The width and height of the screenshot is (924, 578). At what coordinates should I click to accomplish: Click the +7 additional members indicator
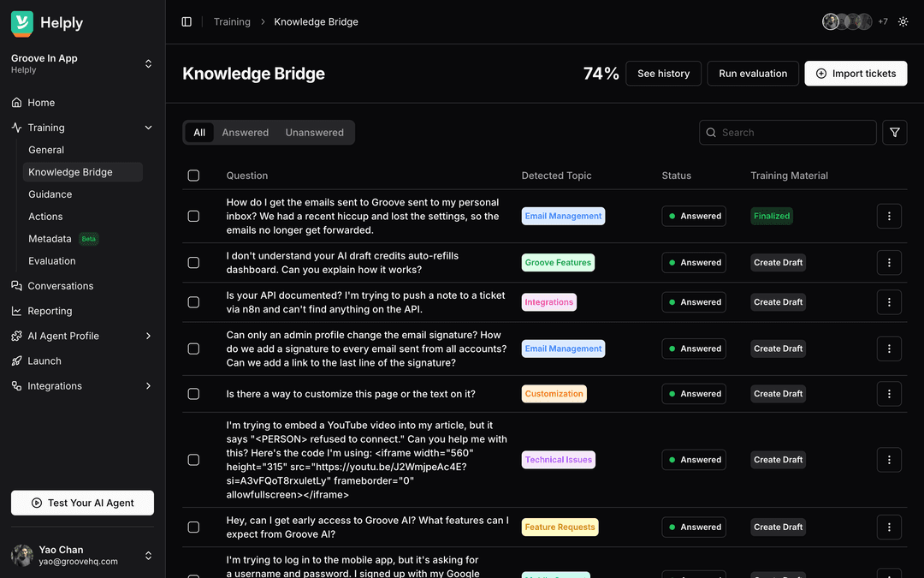coord(883,21)
